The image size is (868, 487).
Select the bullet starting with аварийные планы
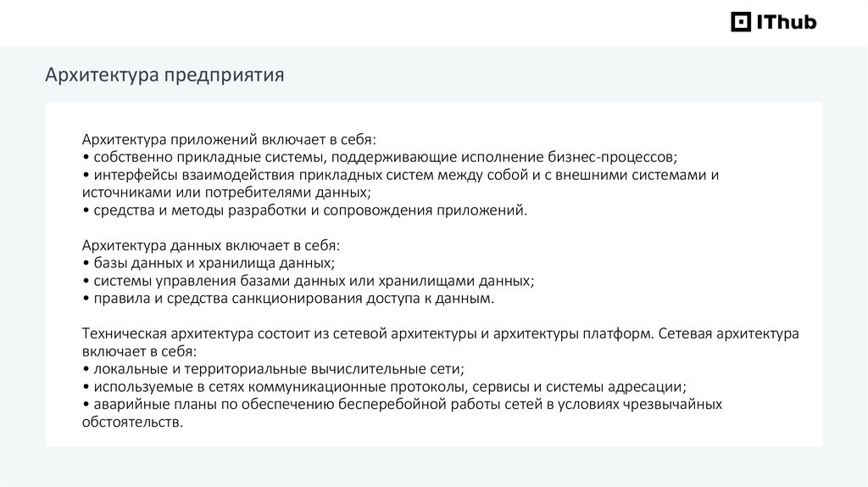pyautogui.click(x=402, y=404)
